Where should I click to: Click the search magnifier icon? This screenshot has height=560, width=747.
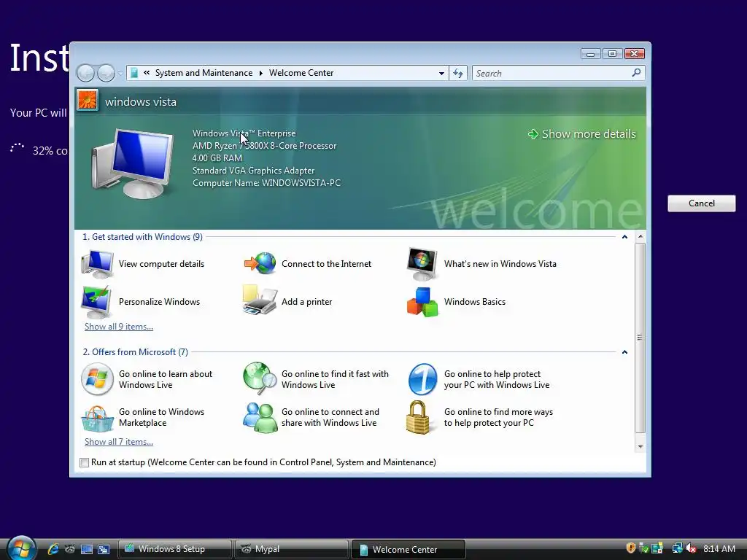pos(636,73)
